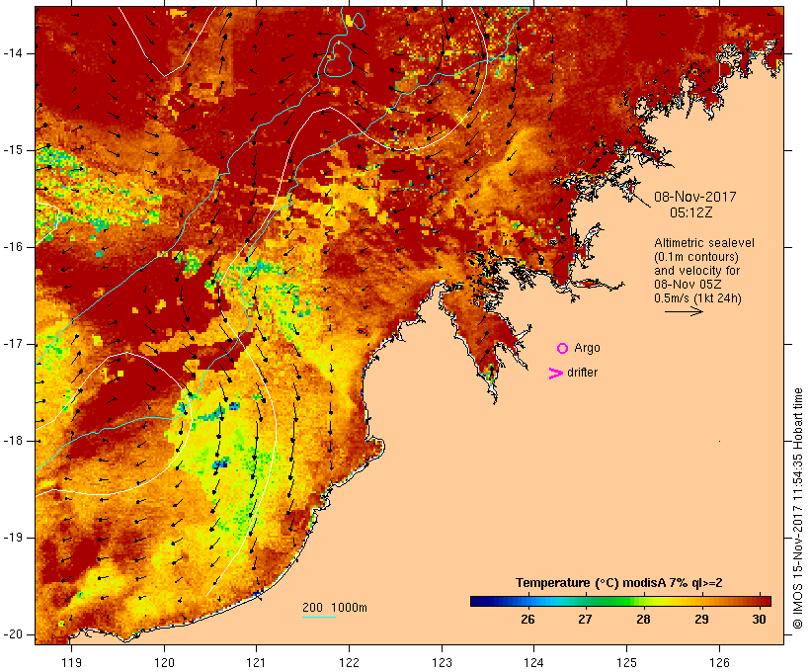
Task: Click the colorbar tick label 28
Action: pos(643,620)
